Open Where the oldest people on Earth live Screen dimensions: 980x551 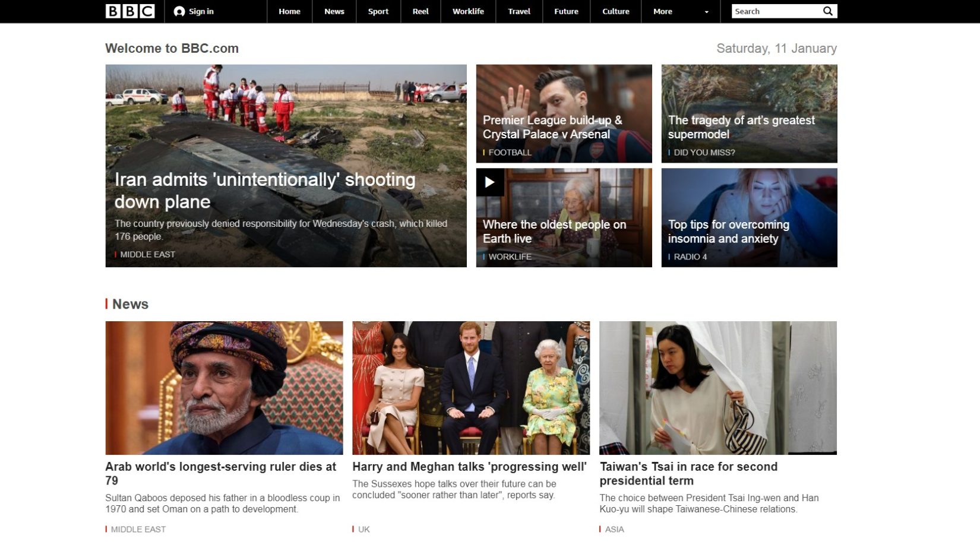click(554, 232)
